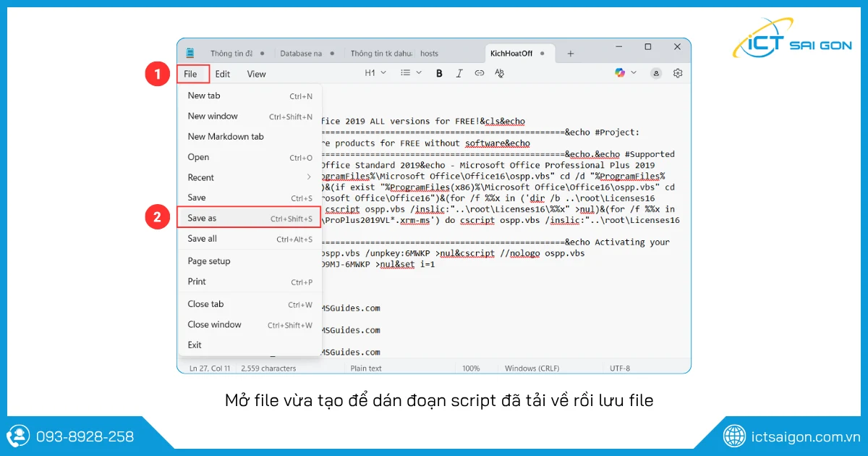Open the account profile icon
This screenshot has height=456, width=868.
[x=656, y=73]
